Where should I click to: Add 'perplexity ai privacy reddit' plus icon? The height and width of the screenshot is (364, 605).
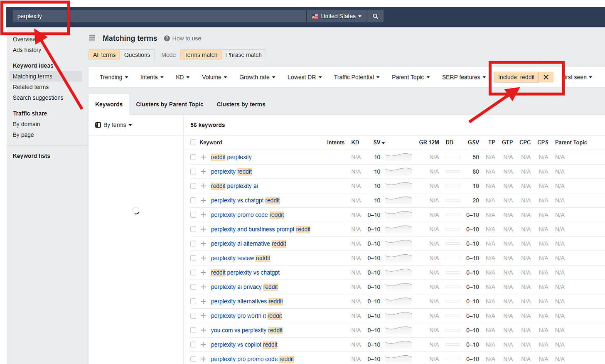click(x=203, y=287)
